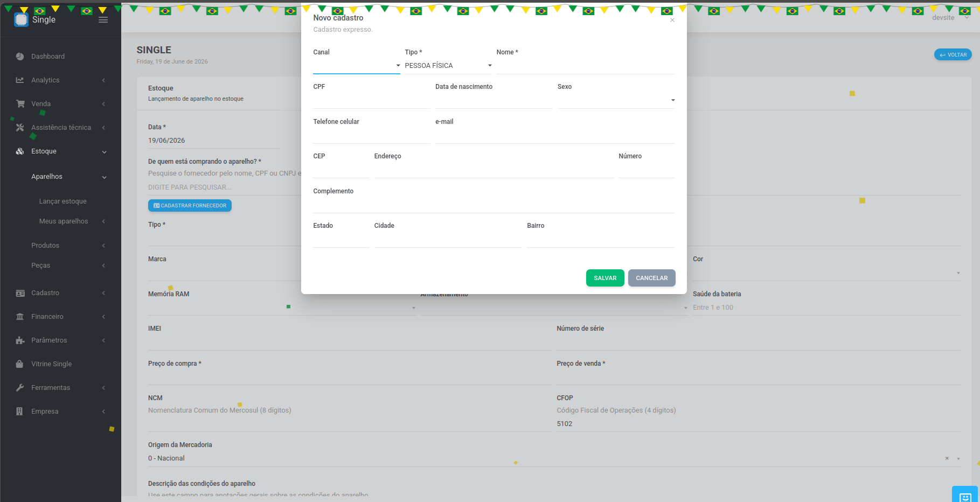Focus the Cidade input field
The height and width of the screenshot is (502, 980).
(448, 239)
